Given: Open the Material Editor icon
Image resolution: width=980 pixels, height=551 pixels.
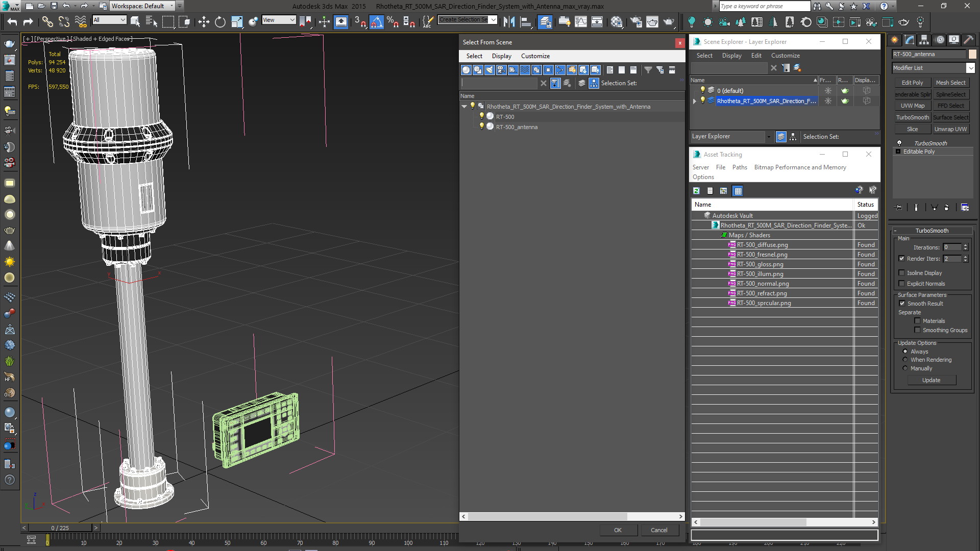Looking at the screenshot, I should tap(617, 21).
